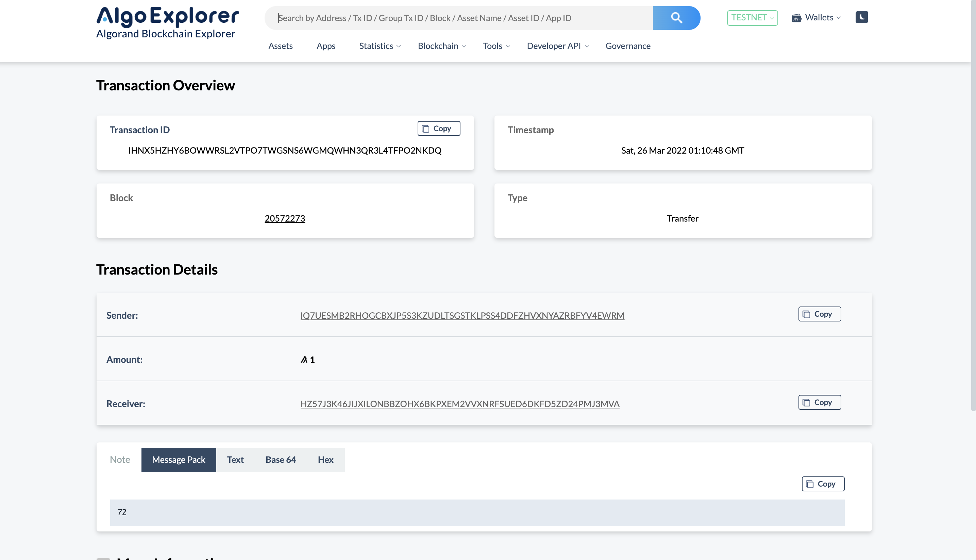
Task: Copy the Sender address
Action: (x=819, y=314)
